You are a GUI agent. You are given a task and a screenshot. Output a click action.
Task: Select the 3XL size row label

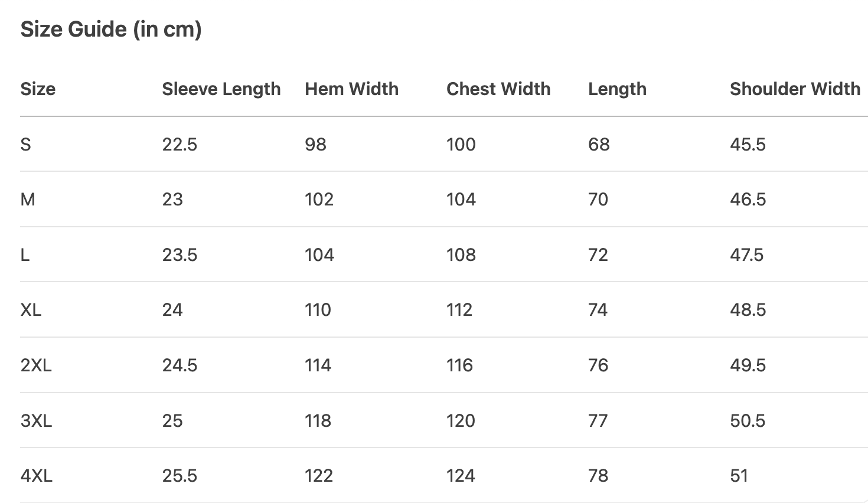point(36,421)
